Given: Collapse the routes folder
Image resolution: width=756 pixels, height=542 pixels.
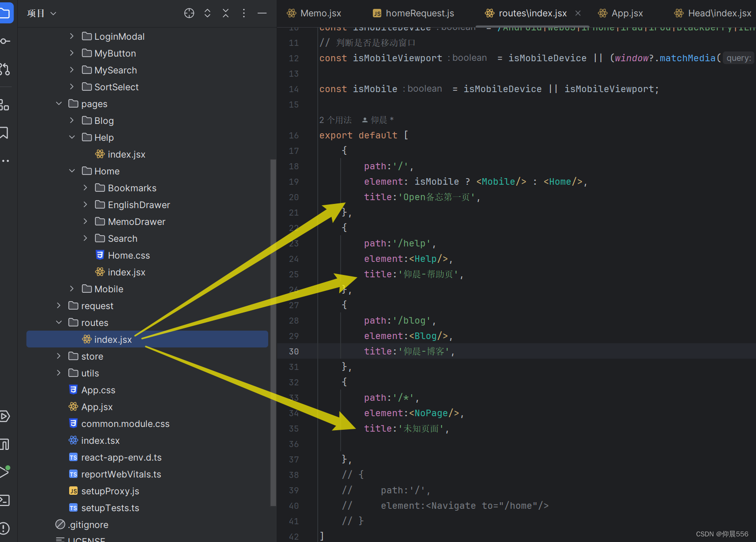Looking at the screenshot, I should (59, 322).
